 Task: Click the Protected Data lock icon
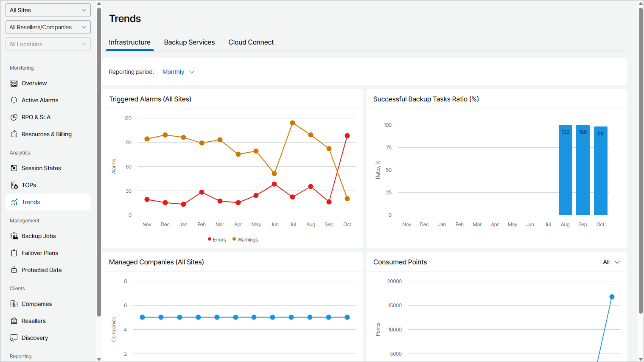click(x=14, y=270)
